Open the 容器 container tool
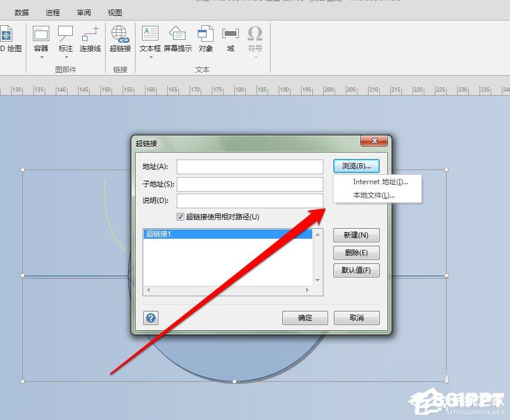Image resolution: width=510 pixels, height=420 pixels. point(41,39)
